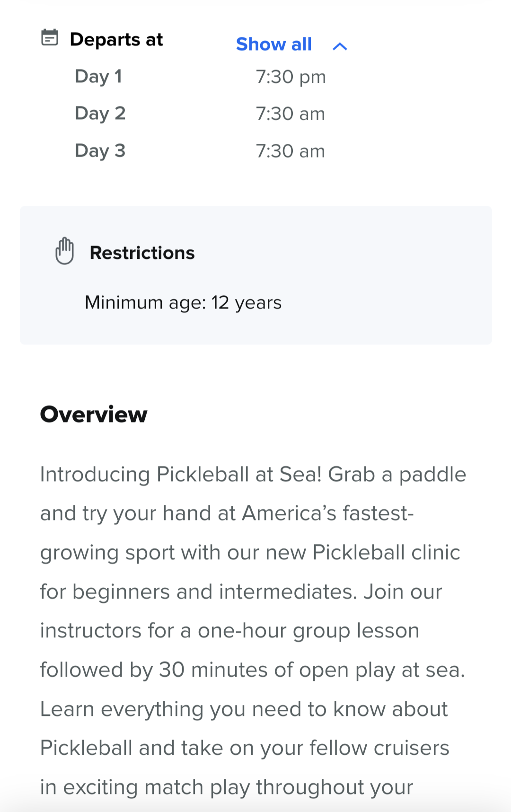Click the line about beginners and intermediates
511x812 pixels.
pos(241,592)
